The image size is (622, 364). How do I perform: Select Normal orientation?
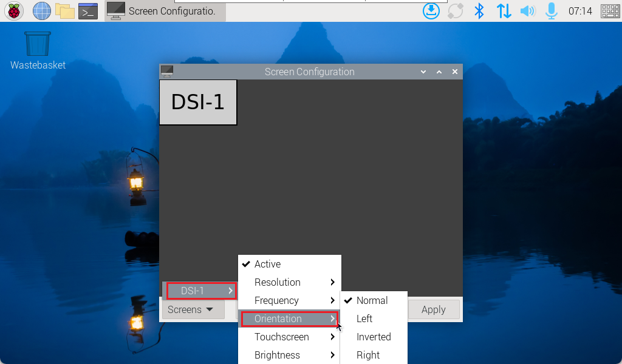click(x=372, y=300)
